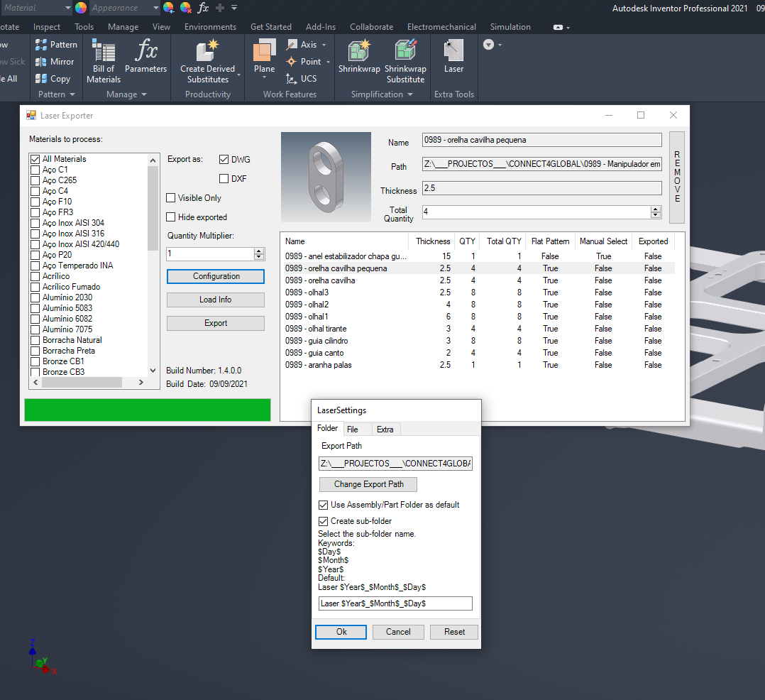This screenshot has width=765, height=700.
Task: Increase the Quantity Multiplier value
Action: (259, 251)
